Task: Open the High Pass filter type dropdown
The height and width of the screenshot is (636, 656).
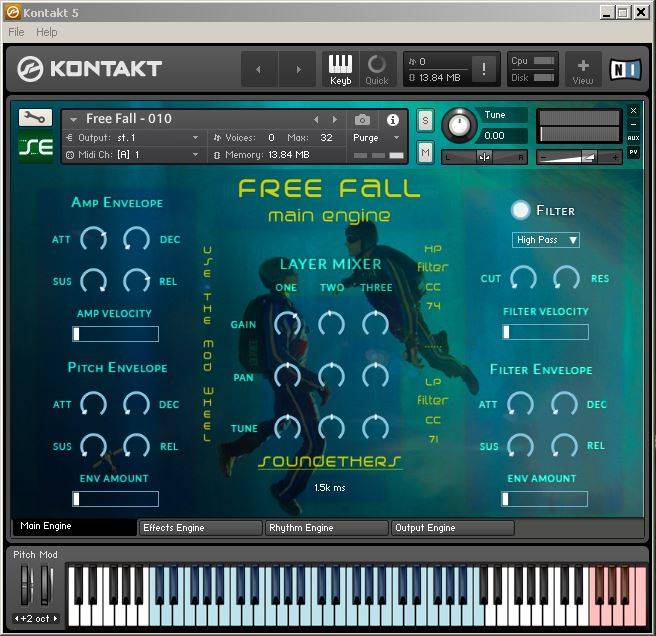Action: click(x=546, y=240)
